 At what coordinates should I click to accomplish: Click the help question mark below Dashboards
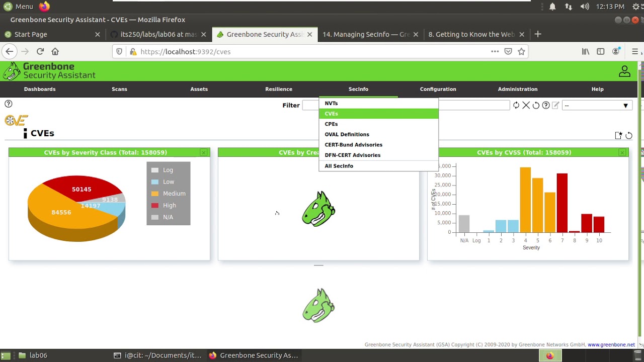coord(9,104)
